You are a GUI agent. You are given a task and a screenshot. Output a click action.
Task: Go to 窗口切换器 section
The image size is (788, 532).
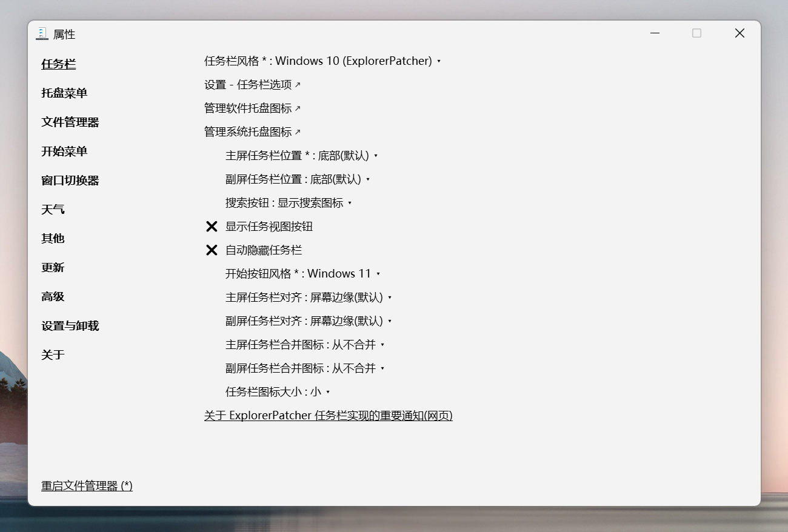[70, 181]
